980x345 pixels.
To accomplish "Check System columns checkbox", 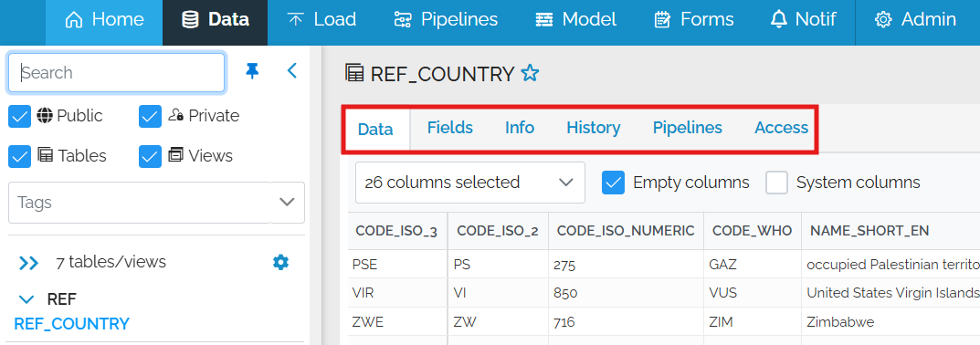I will pos(777,183).
